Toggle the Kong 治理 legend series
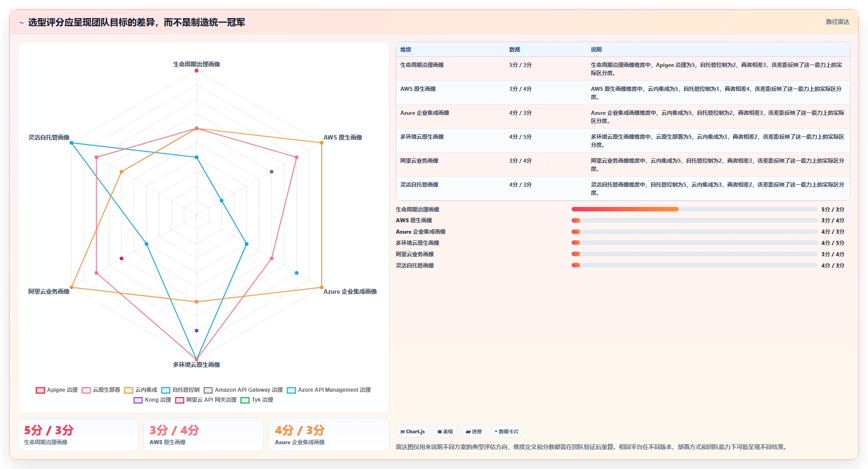The height and width of the screenshot is (469, 868). (x=152, y=400)
